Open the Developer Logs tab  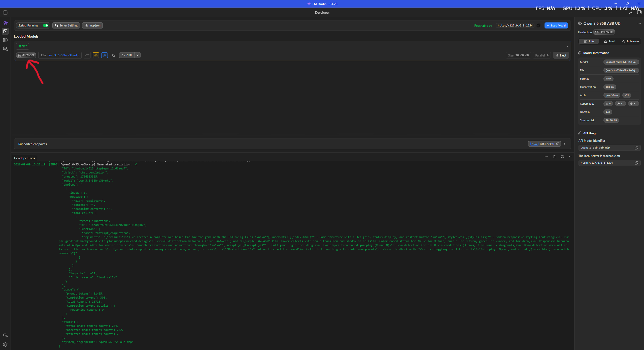24,158
